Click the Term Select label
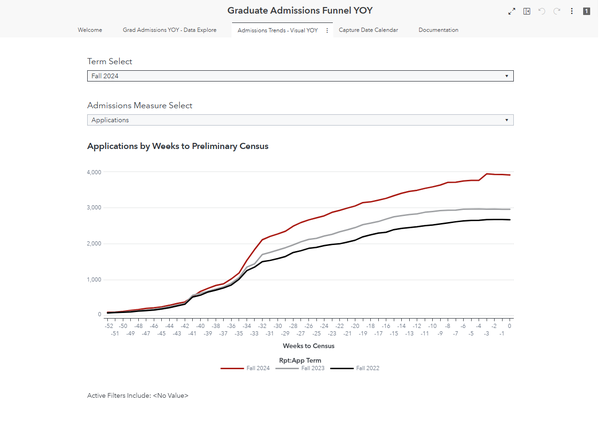Image resolution: width=600 pixels, height=424 pixels. tap(109, 62)
